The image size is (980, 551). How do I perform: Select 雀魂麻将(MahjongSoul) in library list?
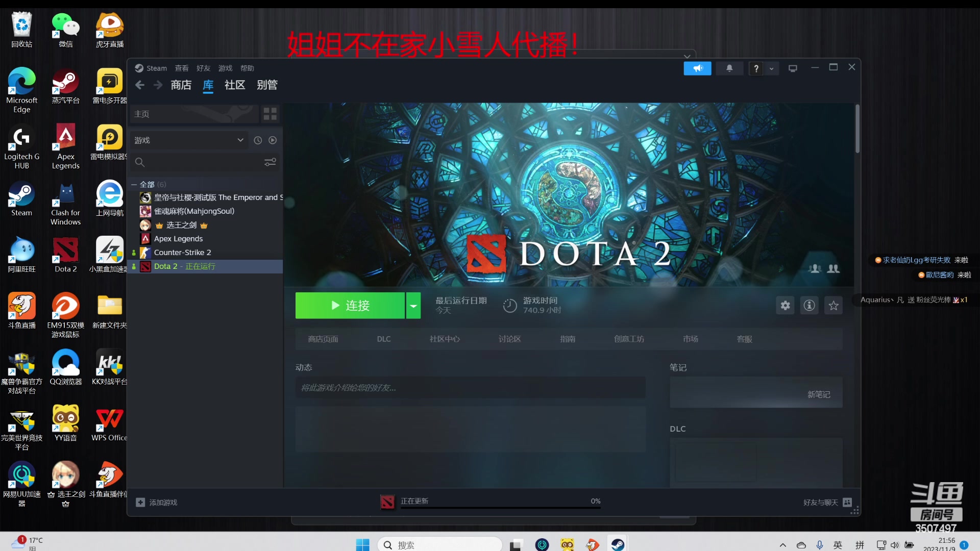tap(194, 211)
